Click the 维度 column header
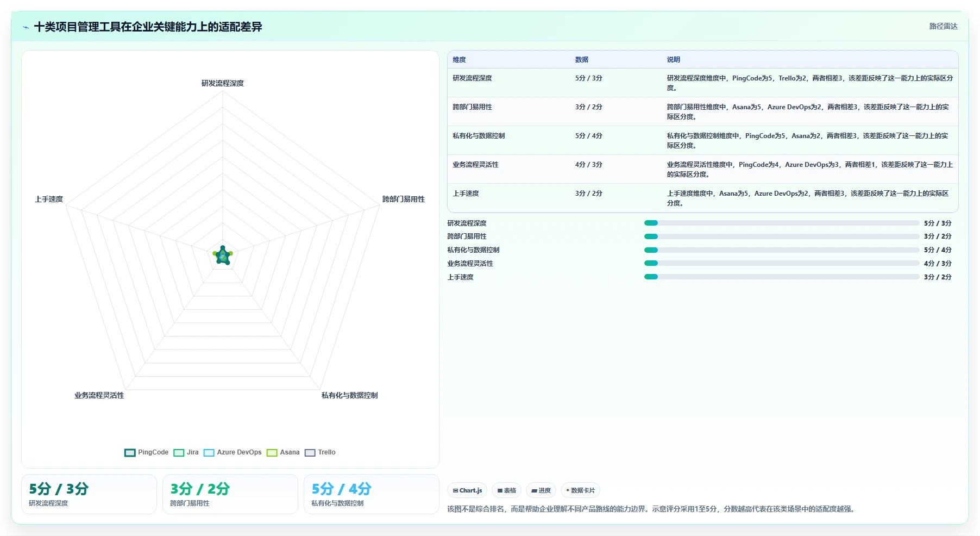The width and height of the screenshot is (980, 536). (x=460, y=60)
